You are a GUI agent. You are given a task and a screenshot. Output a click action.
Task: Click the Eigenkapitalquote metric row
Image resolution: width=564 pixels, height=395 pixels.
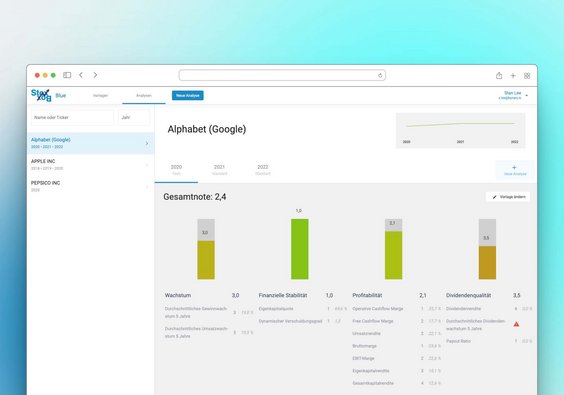coord(303,309)
